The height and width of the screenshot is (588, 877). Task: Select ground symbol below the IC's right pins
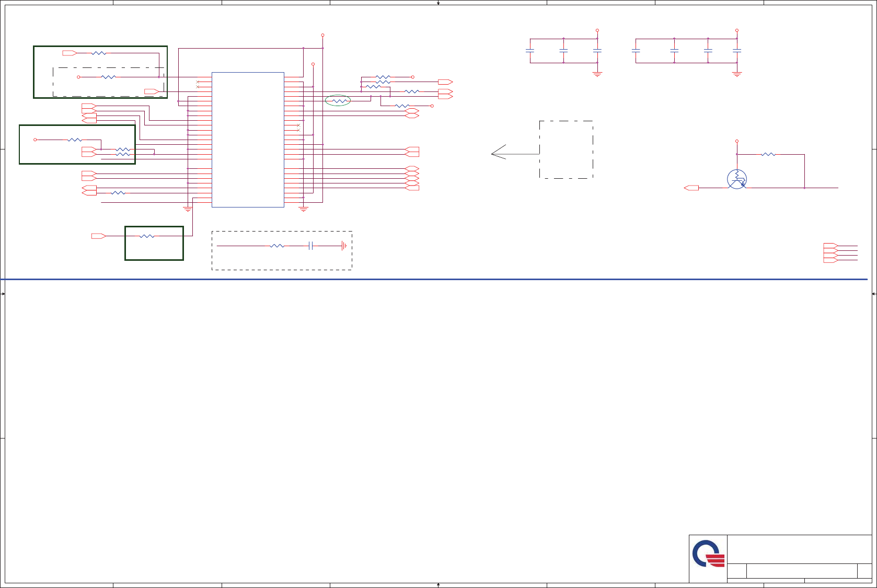[303, 209]
